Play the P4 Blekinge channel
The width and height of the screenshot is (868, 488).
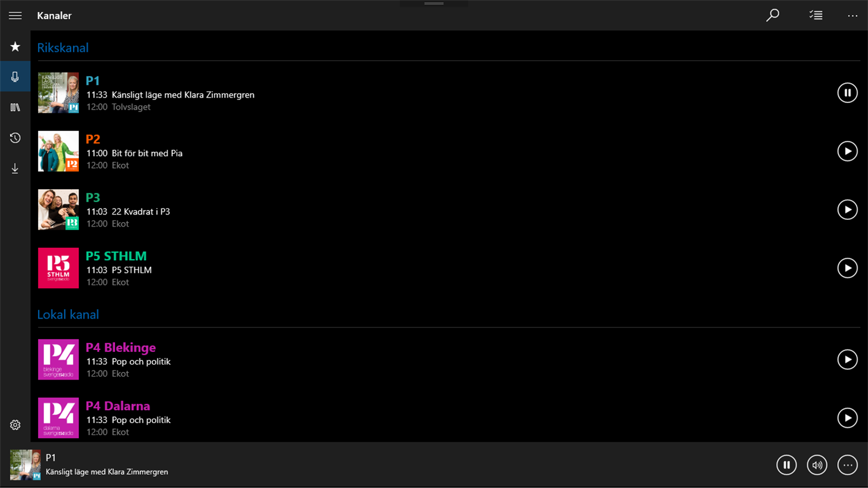[x=848, y=360]
